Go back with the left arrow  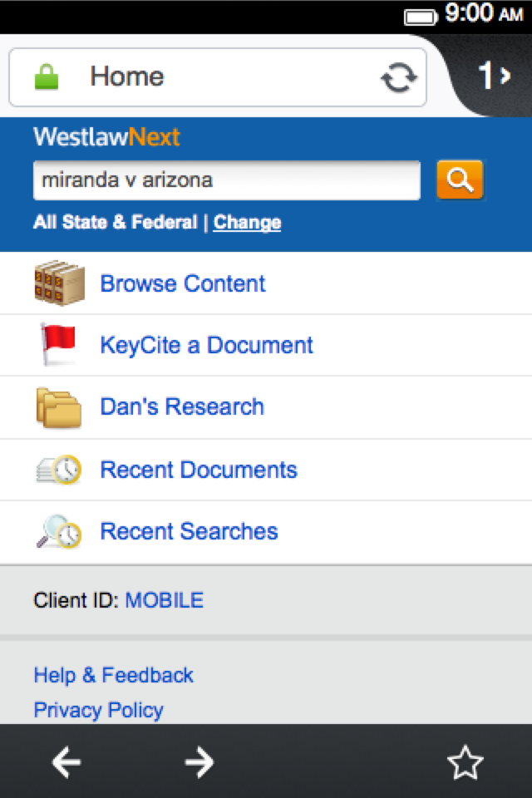point(66,762)
